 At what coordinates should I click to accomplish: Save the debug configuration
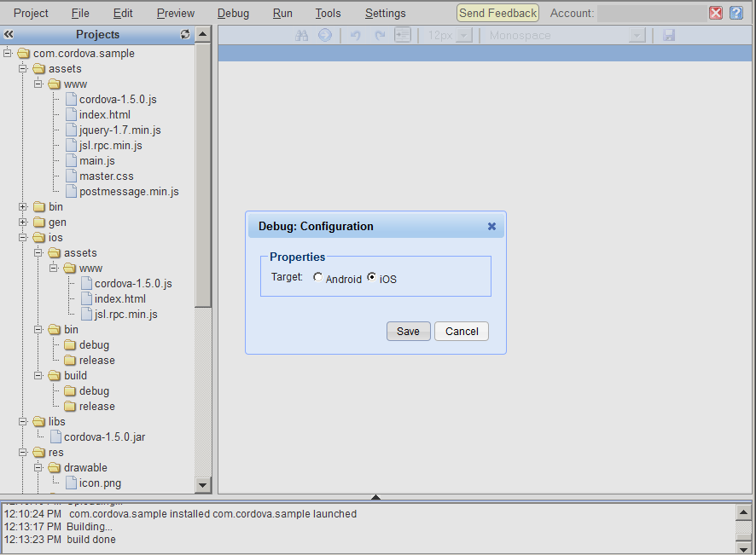pyautogui.click(x=409, y=332)
